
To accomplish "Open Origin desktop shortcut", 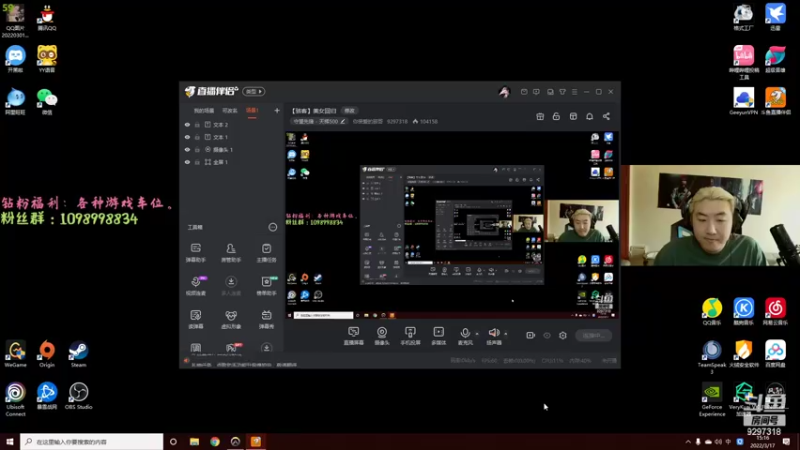I will click(x=47, y=354).
